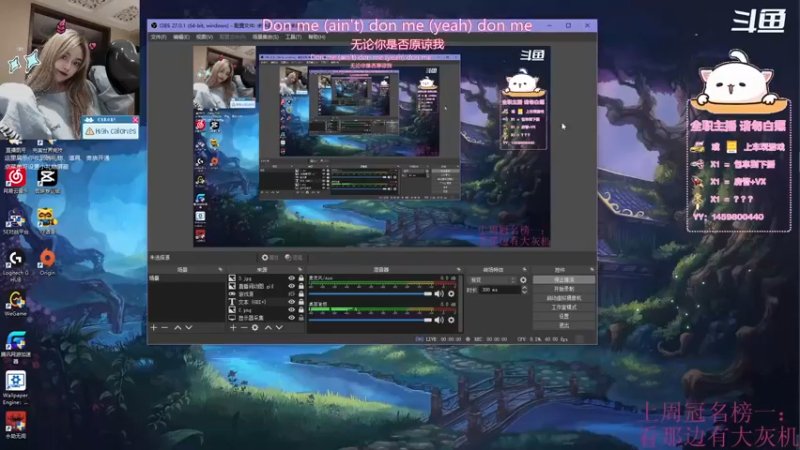This screenshot has width=800, height=450.
Task: Mute the 麦克风/Aux speaker icon
Action: [439, 294]
